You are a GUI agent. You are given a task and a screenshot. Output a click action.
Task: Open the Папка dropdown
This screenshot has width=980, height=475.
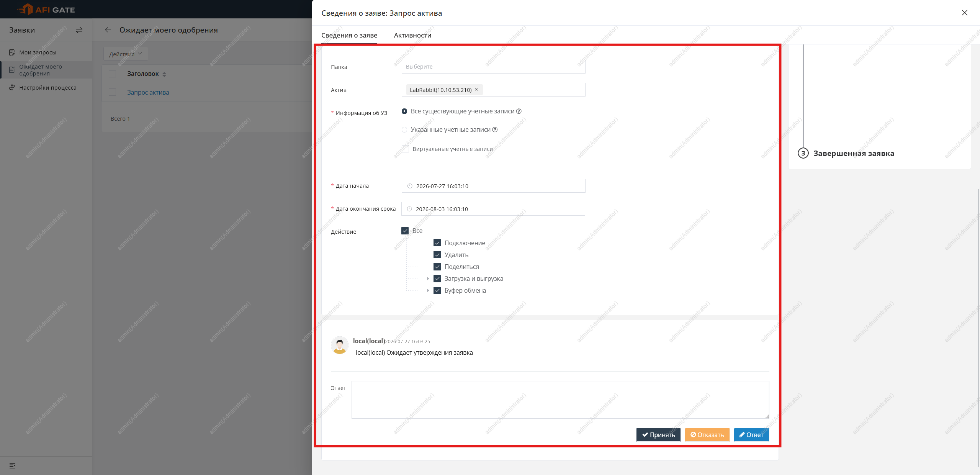pos(493,67)
